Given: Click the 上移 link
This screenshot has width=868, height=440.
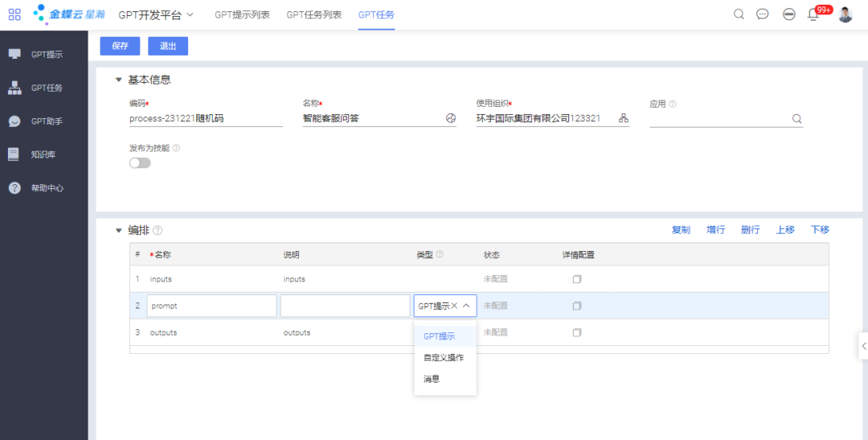Looking at the screenshot, I should (785, 230).
